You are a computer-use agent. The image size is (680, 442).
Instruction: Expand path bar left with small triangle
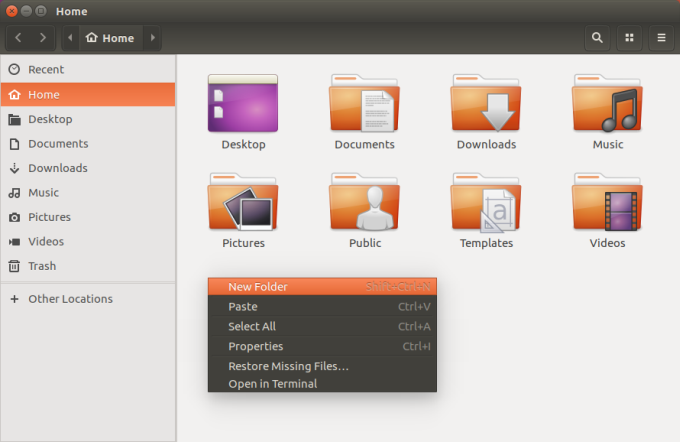(71, 38)
